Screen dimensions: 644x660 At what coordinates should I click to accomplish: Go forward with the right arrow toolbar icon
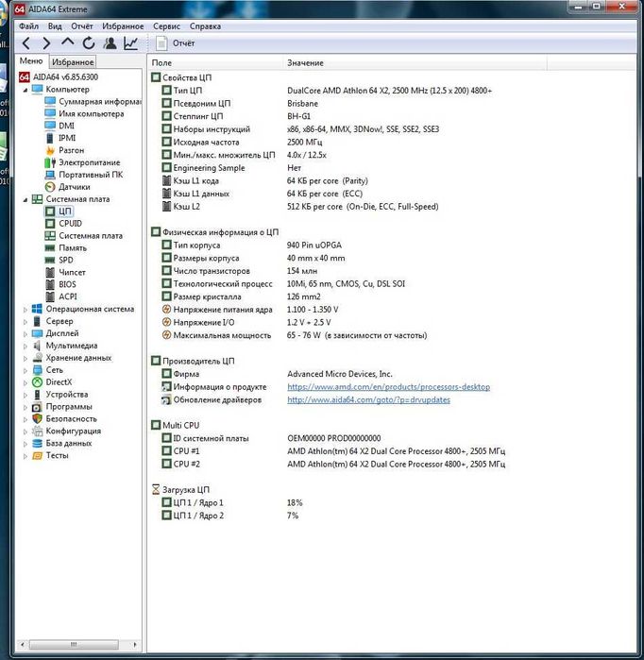pyautogui.click(x=46, y=43)
